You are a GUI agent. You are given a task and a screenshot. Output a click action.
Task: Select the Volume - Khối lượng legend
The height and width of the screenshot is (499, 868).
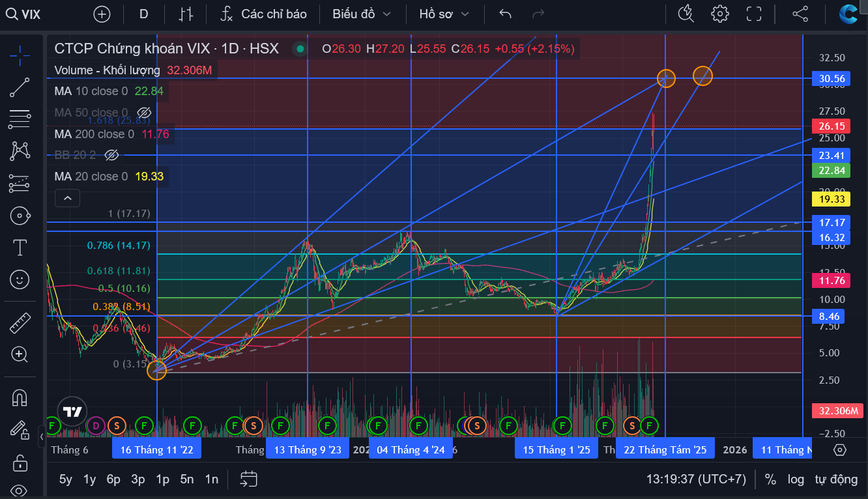[x=107, y=70]
